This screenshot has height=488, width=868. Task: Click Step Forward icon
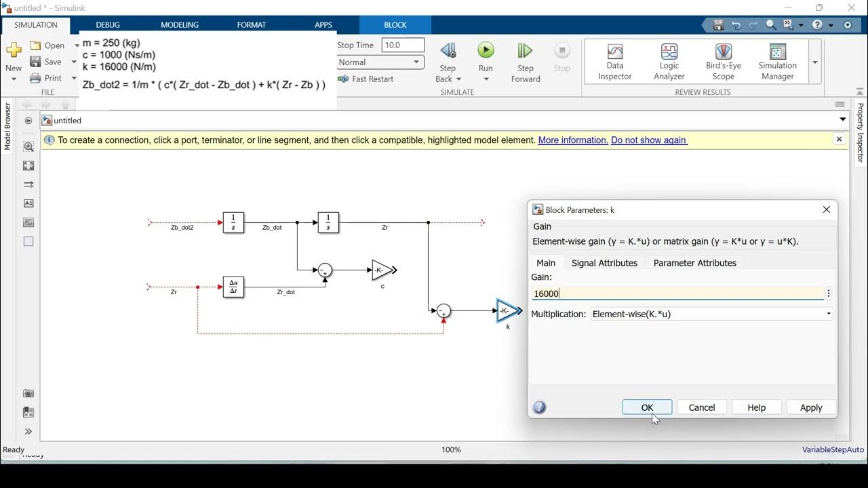pyautogui.click(x=525, y=51)
